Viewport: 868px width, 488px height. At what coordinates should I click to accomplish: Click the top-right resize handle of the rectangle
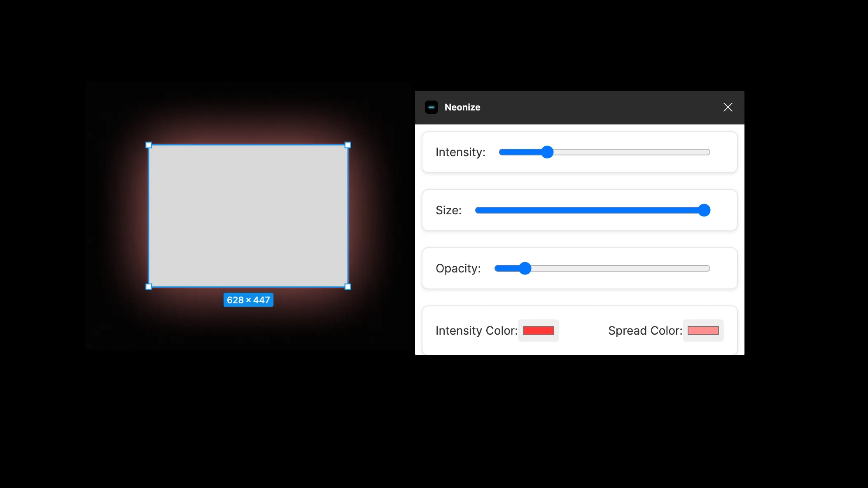(348, 145)
